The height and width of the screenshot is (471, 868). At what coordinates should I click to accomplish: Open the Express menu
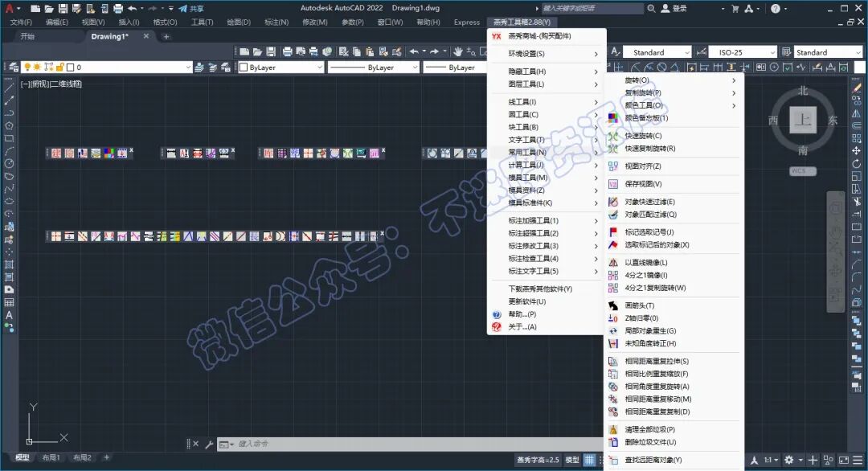point(467,23)
